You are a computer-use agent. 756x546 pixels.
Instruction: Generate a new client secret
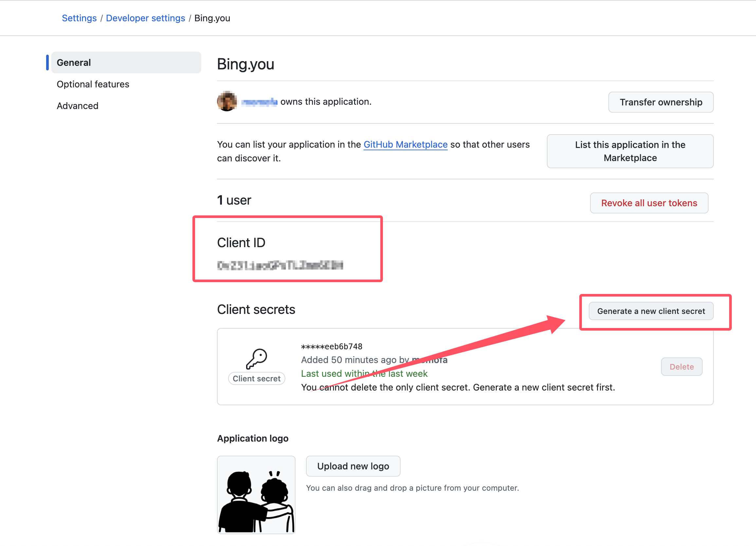pyautogui.click(x=651, y=311)
